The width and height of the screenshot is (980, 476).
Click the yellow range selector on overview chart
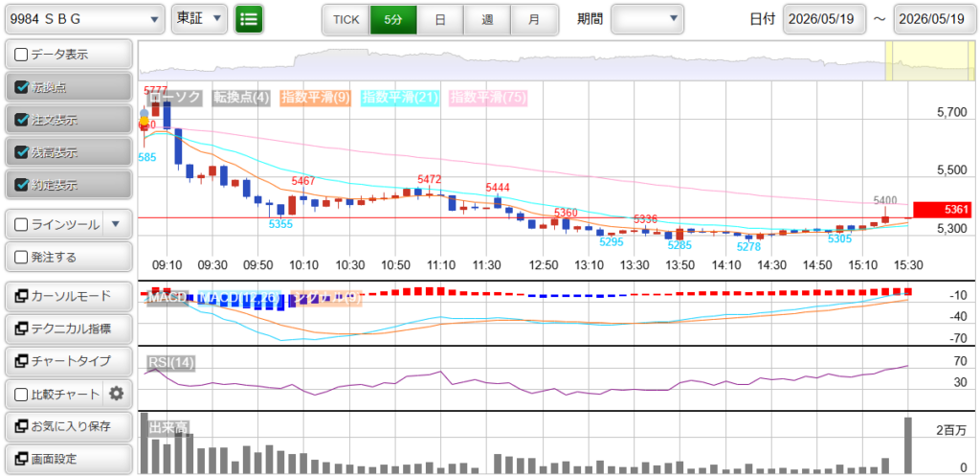(x=928, y=61)
